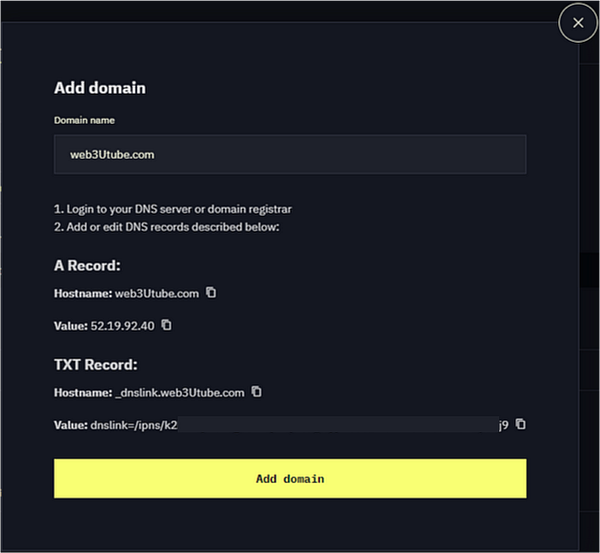Image resolution: width=600 pixels, height=553 pixels.
Task: Click the _dnslink.web3Utube.com hostname text
Action: [180, 393]
